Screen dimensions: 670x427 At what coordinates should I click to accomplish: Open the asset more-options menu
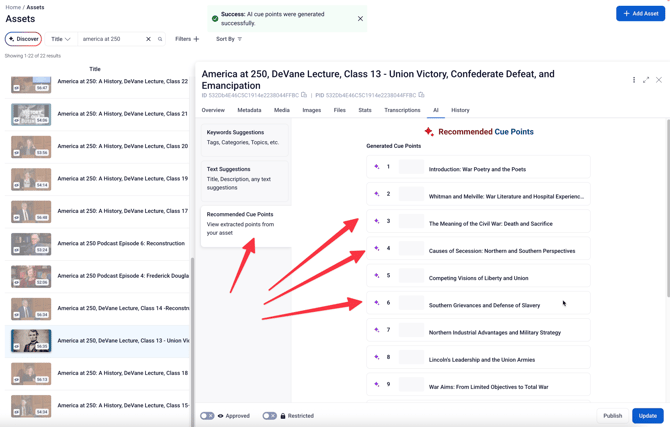tap(634, 80)
